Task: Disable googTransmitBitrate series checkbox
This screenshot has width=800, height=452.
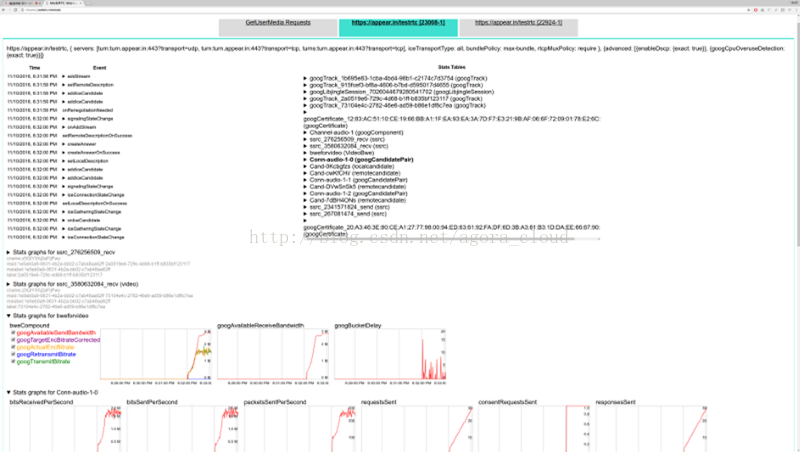Action: point(13,361)
